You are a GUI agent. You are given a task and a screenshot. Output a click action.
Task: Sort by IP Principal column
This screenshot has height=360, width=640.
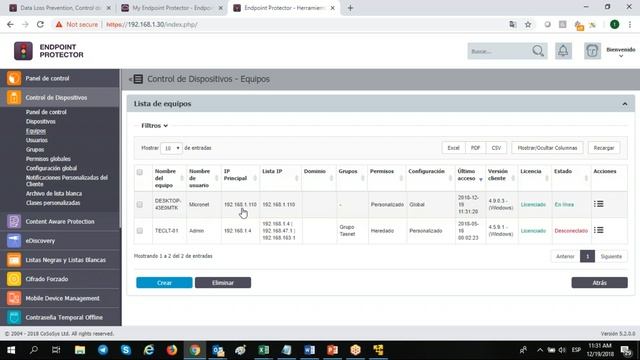[x=240, y=175]
